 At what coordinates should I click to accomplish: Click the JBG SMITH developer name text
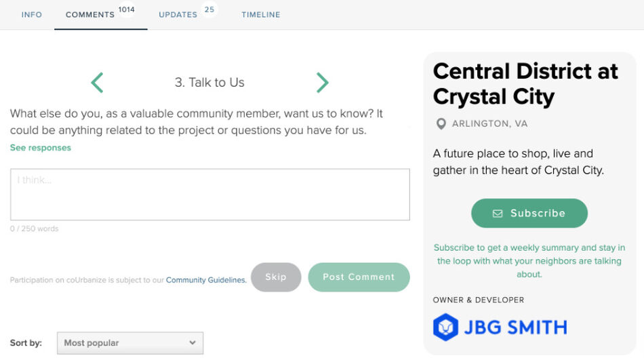tap(516, 327)
